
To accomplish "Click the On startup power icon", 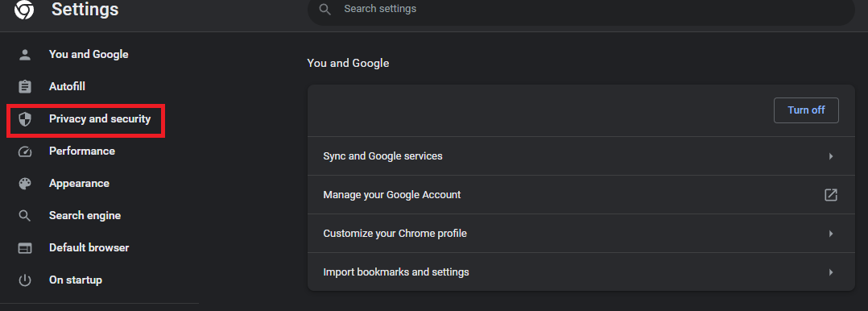I will tap(25, 280).
